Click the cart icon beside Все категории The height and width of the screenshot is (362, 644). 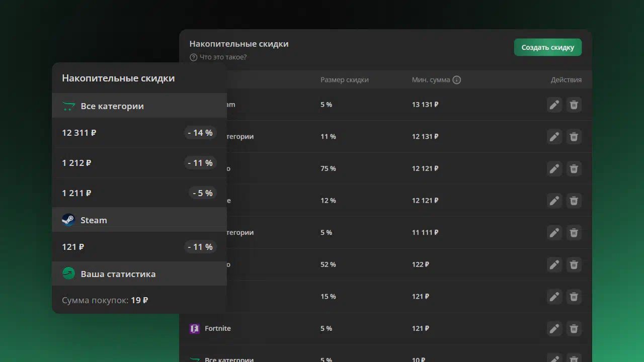[x=68, y=106]
